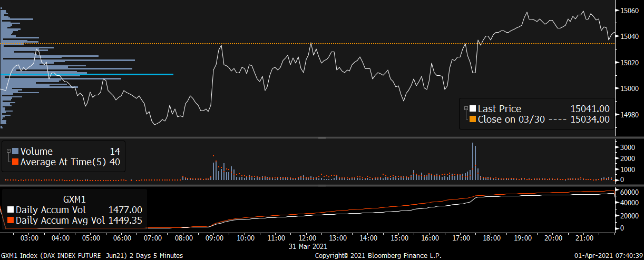The image size is (644, 260).
Task: Select the Average At Time(5) label
Action: 63,162
